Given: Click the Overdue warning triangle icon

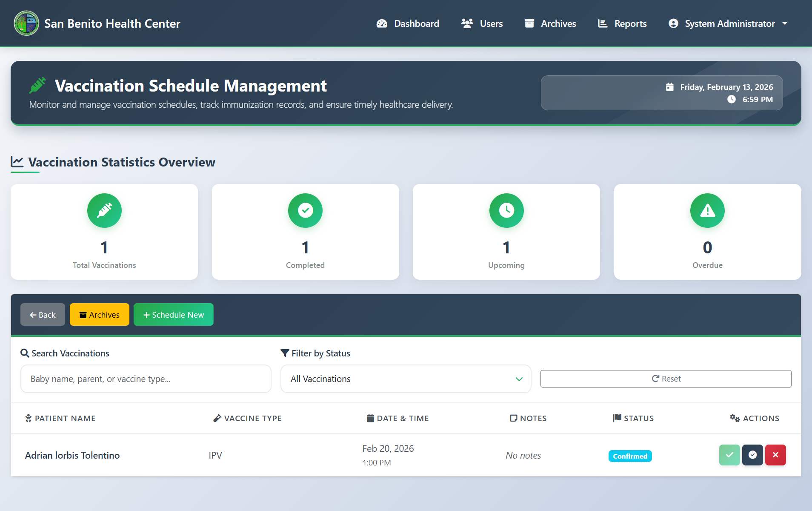Looking at the screenshot, I should point(707,210).
